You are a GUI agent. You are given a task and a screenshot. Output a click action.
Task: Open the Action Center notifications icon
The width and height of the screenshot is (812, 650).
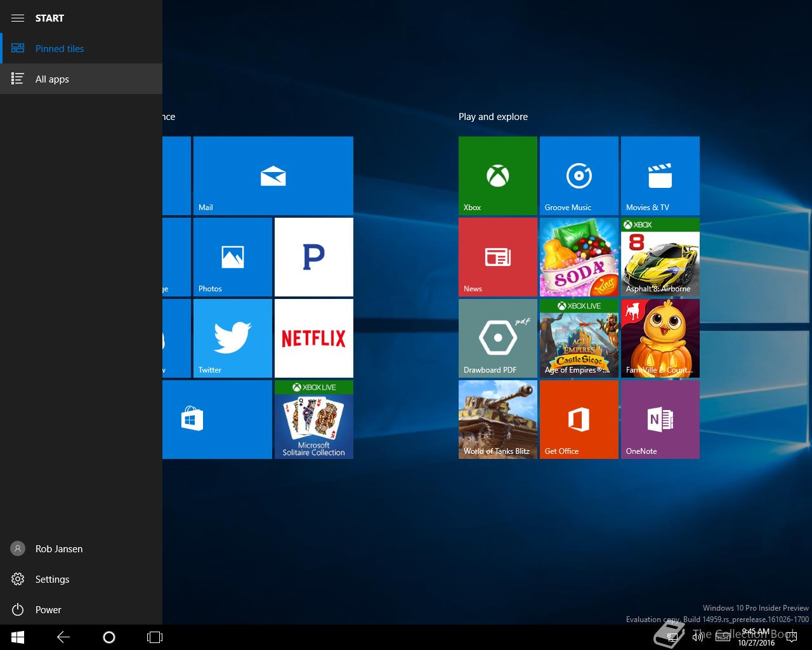click(x=791, y=637)
